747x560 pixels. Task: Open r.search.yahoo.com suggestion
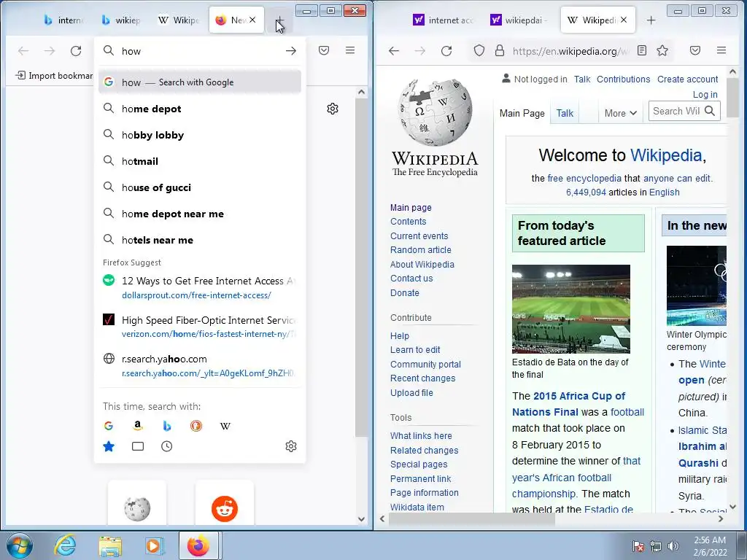(x=200, y=366)
